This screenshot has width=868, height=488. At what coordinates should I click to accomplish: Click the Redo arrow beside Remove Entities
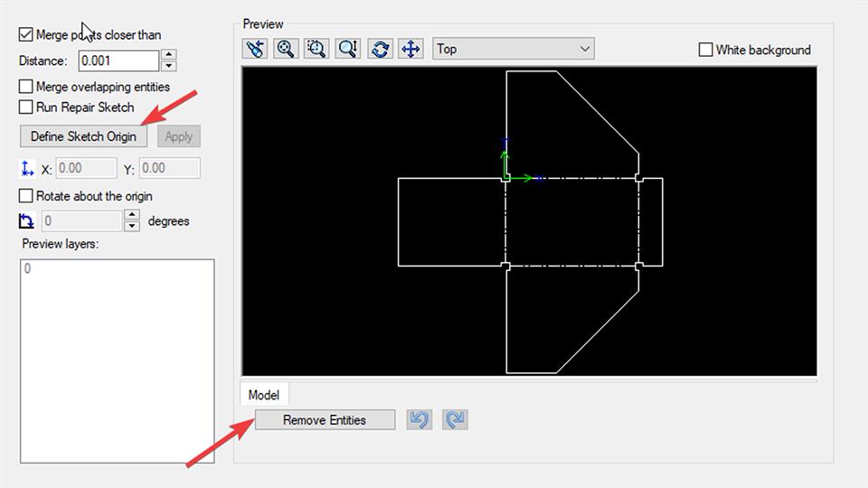[x=456, y=419]
